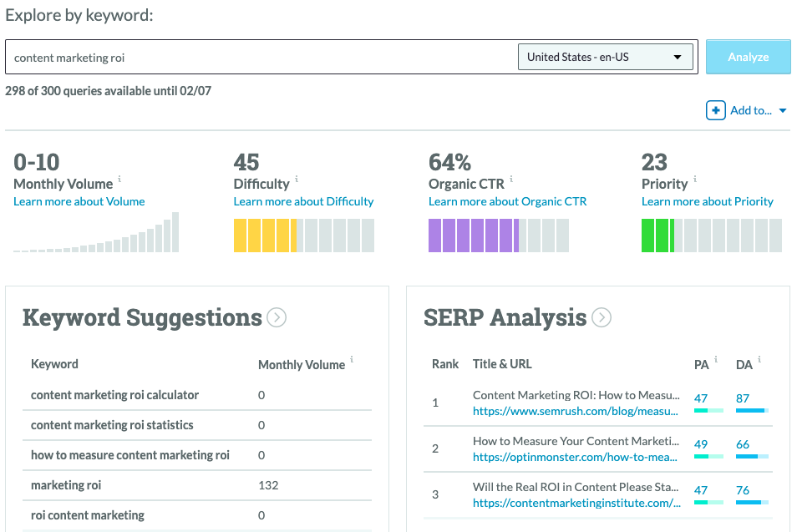Click the info icon next to Organic CTR
The image size is (797, 532).
pyautogui.click(x=511, y=179)
